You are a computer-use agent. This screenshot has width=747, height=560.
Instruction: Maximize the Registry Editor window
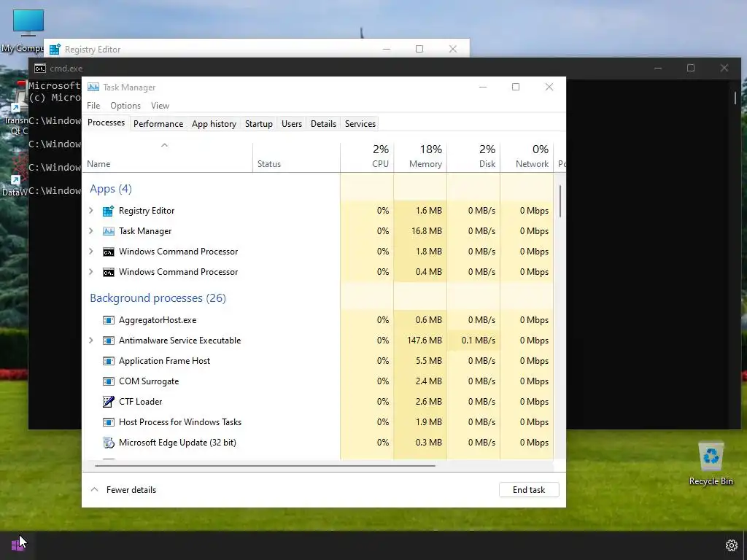pyautogui.click(x=419, y=49)
